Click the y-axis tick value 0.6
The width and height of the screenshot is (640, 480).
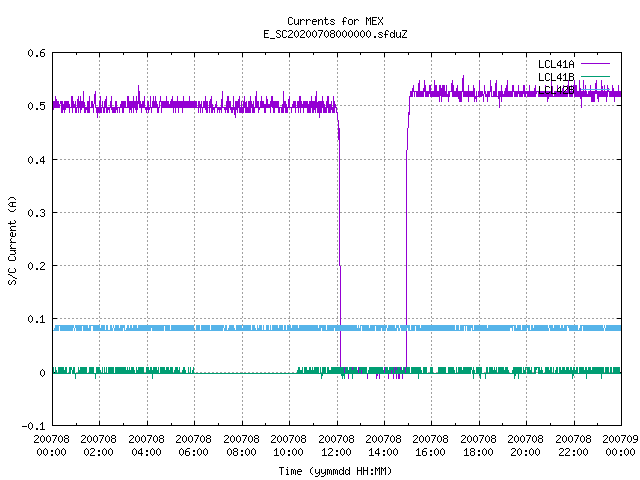click(x=36, y=53)
